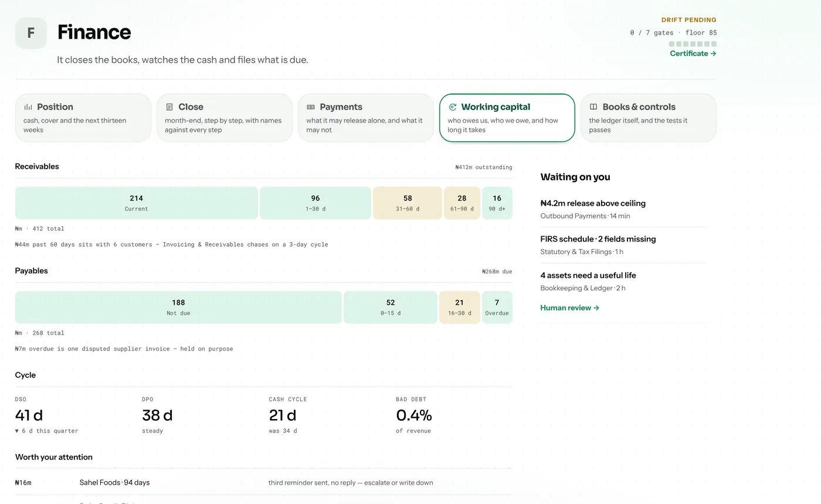Screen dimensions: 821x504
Task: Click the Finance F avatar icon
Action: (31, 33)
